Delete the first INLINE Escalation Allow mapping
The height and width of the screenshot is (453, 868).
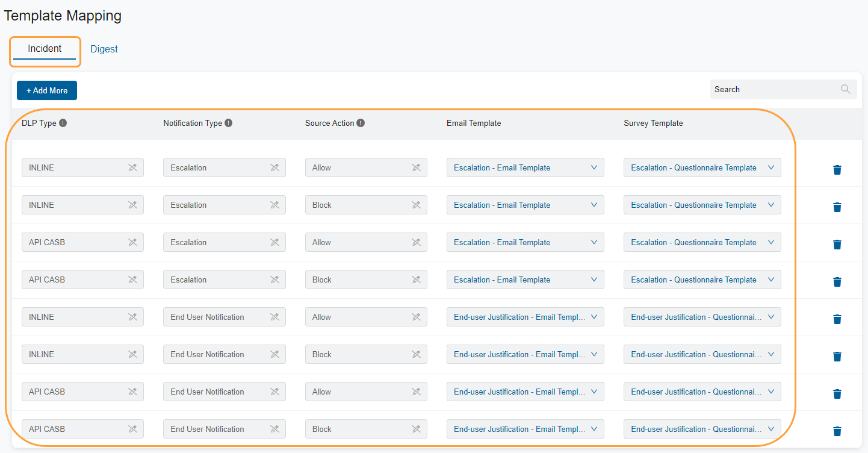pos(837,169)
